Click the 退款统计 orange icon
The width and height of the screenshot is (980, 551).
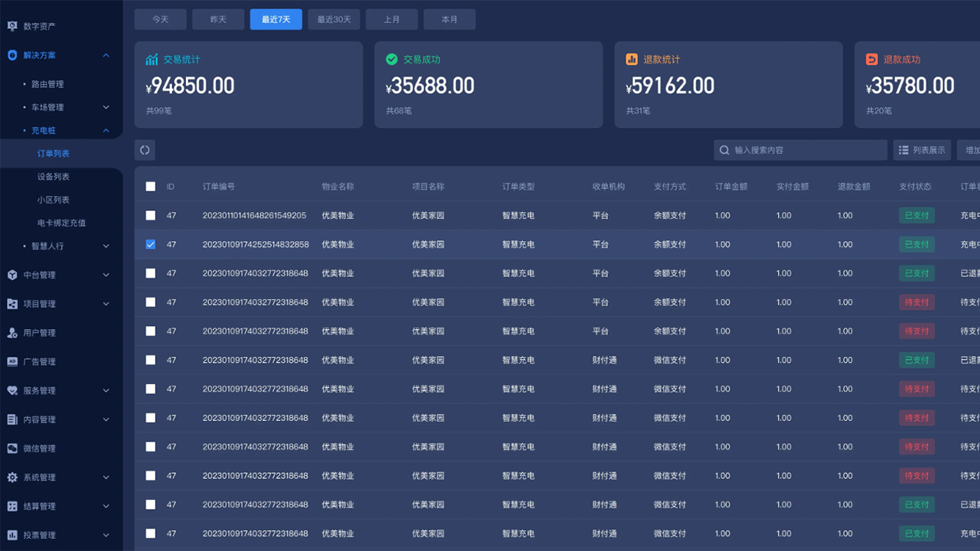pos(632,60)
